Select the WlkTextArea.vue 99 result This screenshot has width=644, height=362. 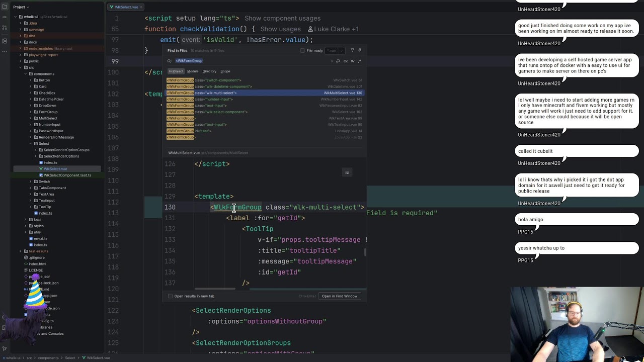point(265,118)
